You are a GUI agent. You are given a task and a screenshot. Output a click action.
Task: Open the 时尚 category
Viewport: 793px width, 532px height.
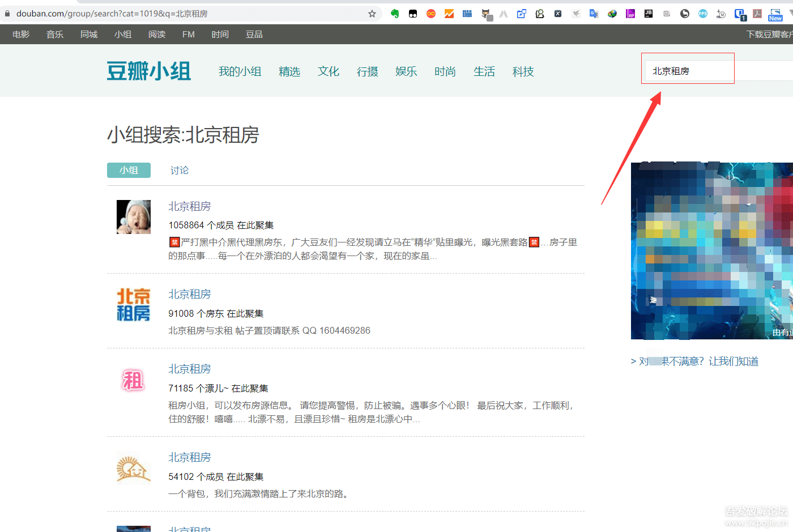click(445, 71)
